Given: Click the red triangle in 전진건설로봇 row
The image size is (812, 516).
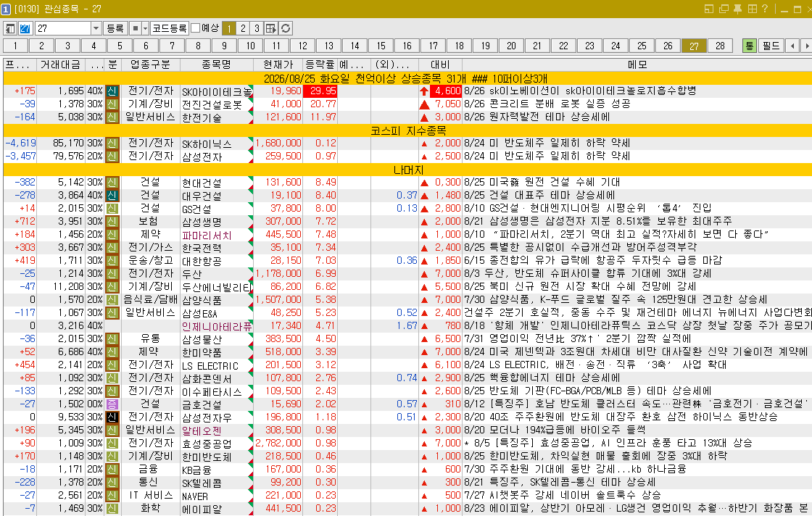Looking at the screenshot, I should click(x=425, y=104).
